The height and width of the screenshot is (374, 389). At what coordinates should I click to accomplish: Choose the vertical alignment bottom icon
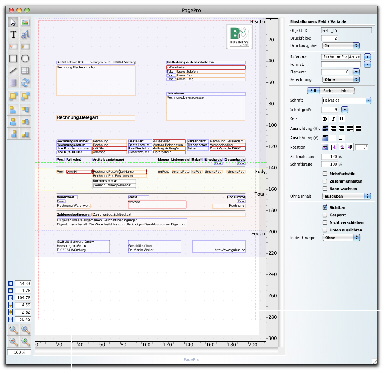(341, 138)
